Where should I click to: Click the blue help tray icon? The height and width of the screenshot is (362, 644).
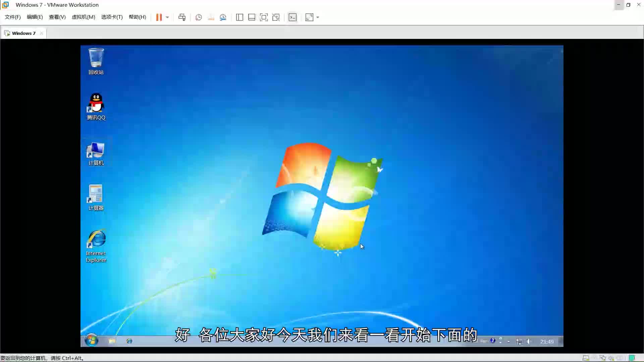[493, 341]
